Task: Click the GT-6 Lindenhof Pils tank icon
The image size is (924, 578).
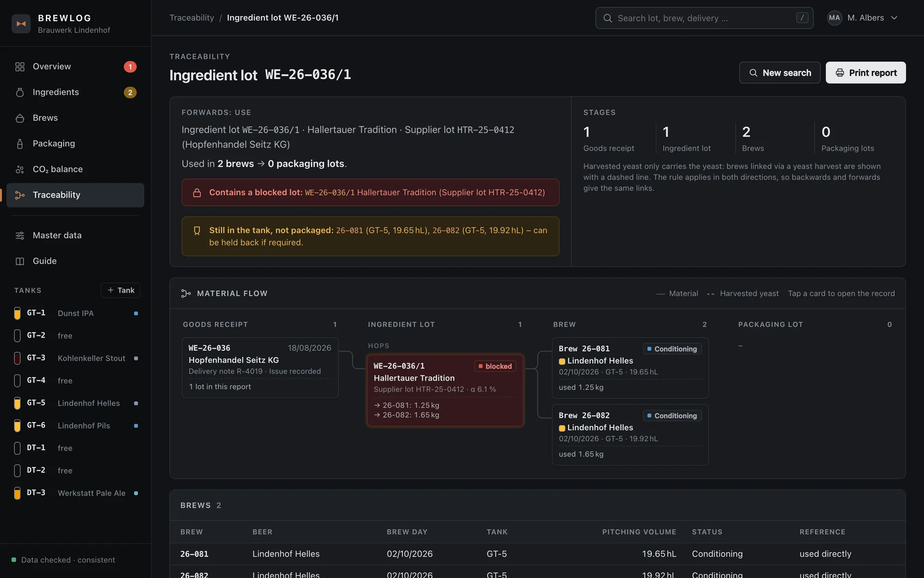Action: pos(17,425)
